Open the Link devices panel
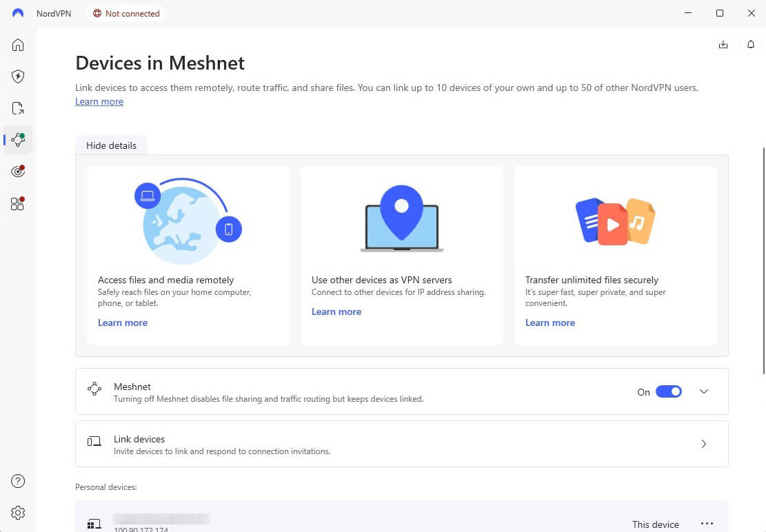 click(402, 444)
